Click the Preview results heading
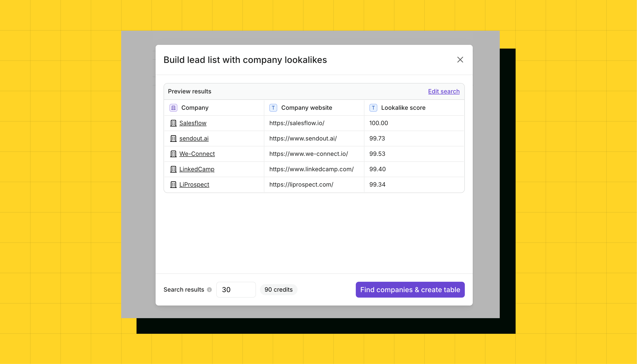 click(x=190, y=91)
